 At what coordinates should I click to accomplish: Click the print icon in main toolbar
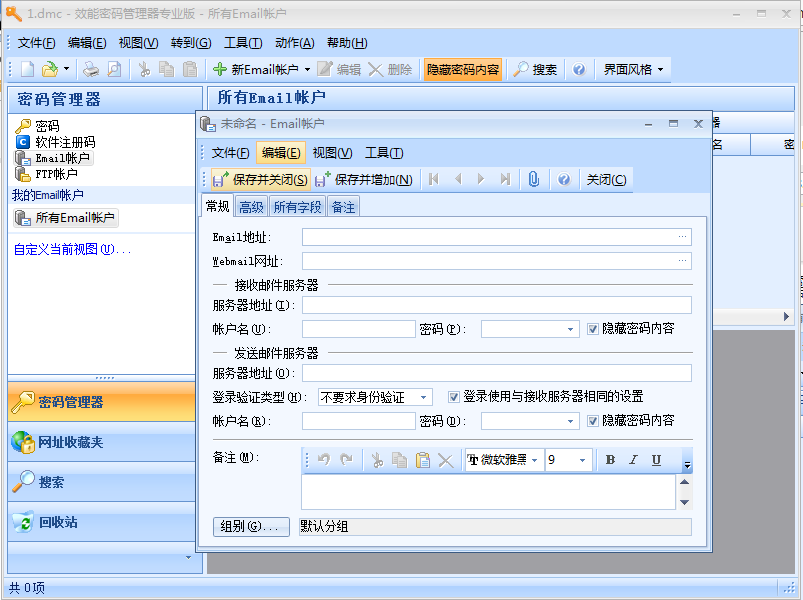click(x=90, y=69)
